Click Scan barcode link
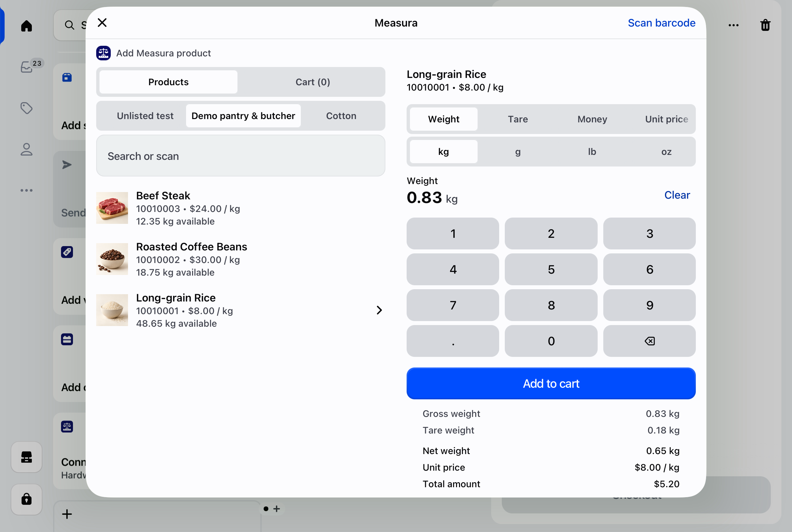 (x=661, y=23)
